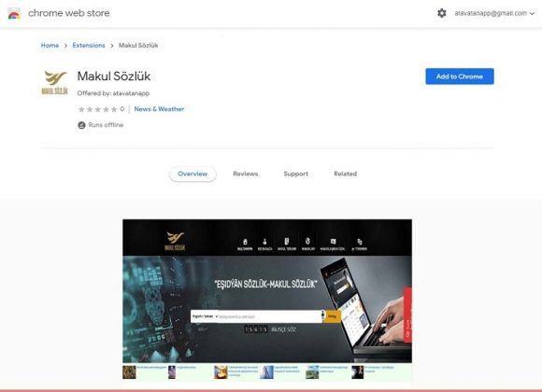
Task: Expand the atavatanapp@gmail.com account dropdown
Action: (494, 13)
